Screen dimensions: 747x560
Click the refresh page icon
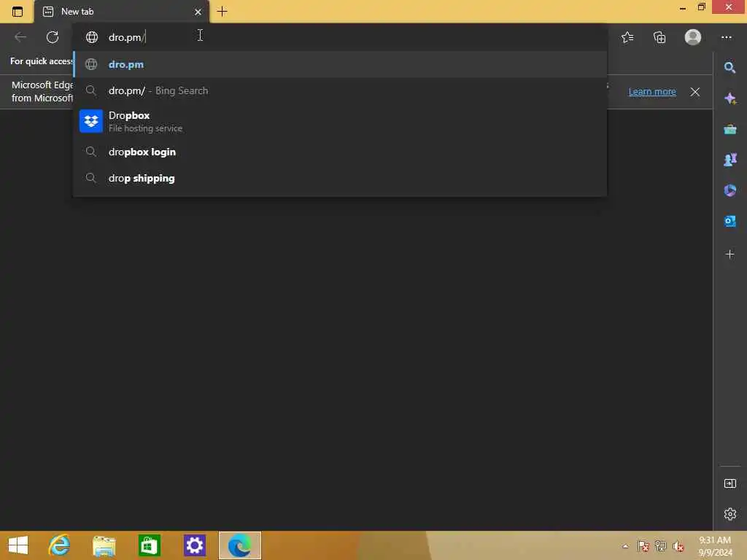[x=53, y=37]
